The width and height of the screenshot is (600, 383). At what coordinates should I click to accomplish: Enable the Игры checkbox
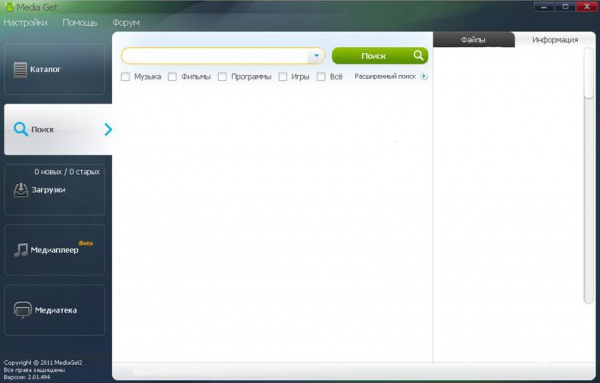click(x=283, y=77)
